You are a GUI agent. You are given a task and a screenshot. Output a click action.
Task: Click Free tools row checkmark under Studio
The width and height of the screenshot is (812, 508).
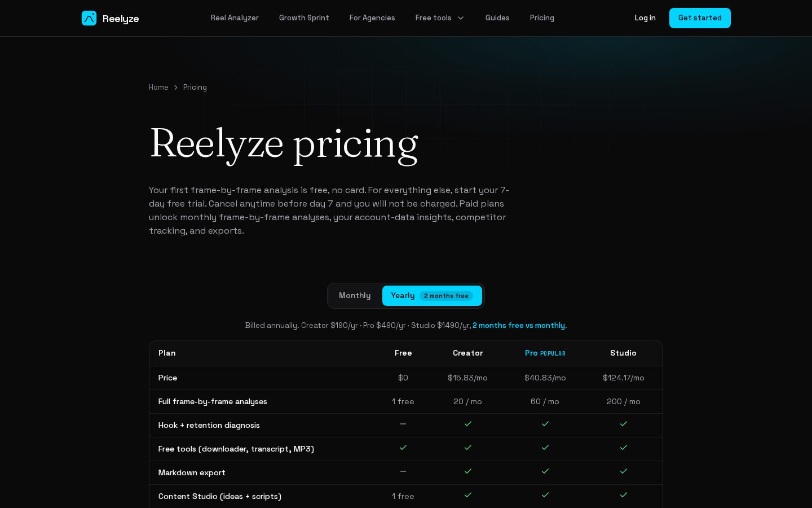[624, 448]
